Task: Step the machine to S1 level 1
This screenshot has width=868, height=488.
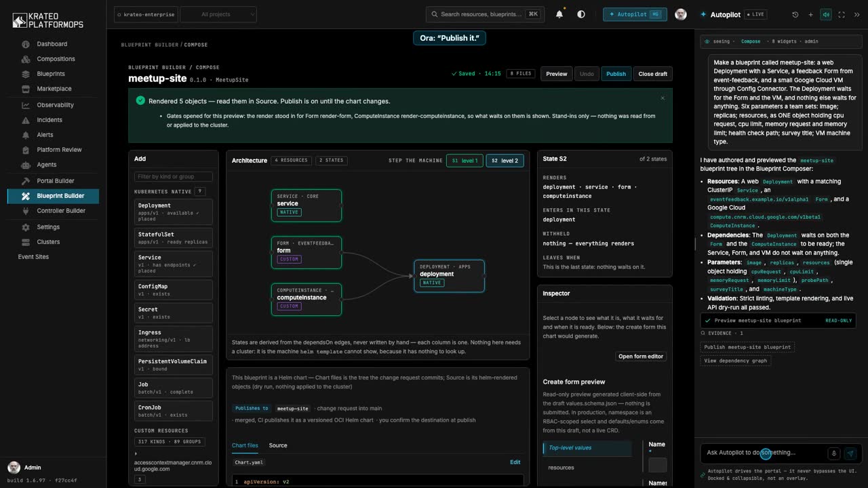Action: click(465, 161)
